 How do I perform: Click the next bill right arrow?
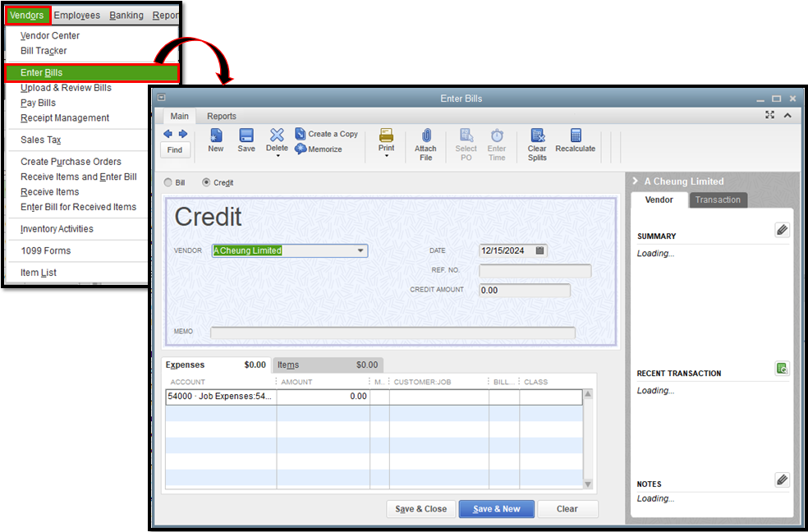[183, 134]
